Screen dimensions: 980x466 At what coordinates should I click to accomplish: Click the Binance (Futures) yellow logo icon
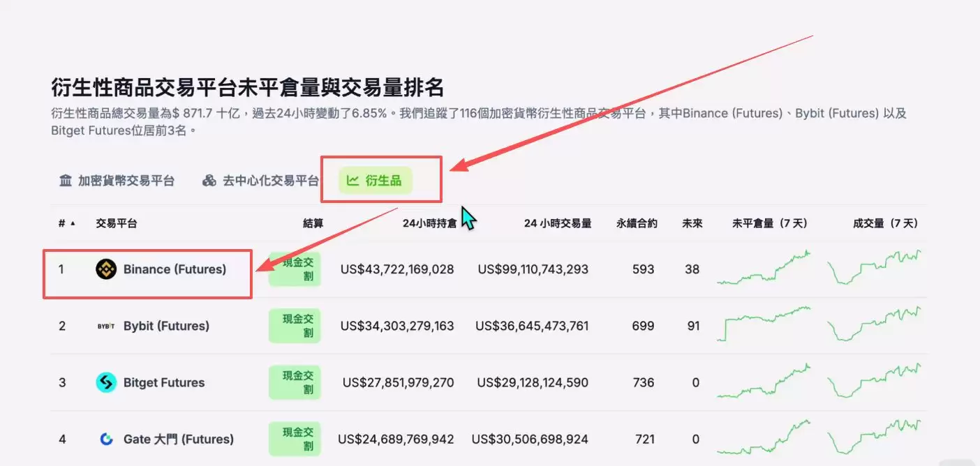[x=105, y=269]
